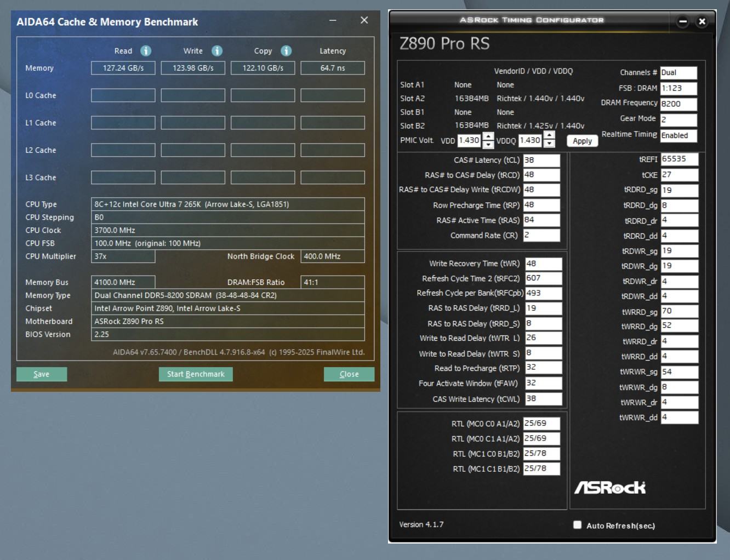Viewport: 730px width, 560px height.
Task: Click the Write info icon in AIDA64
Action: tap(217, 51)
